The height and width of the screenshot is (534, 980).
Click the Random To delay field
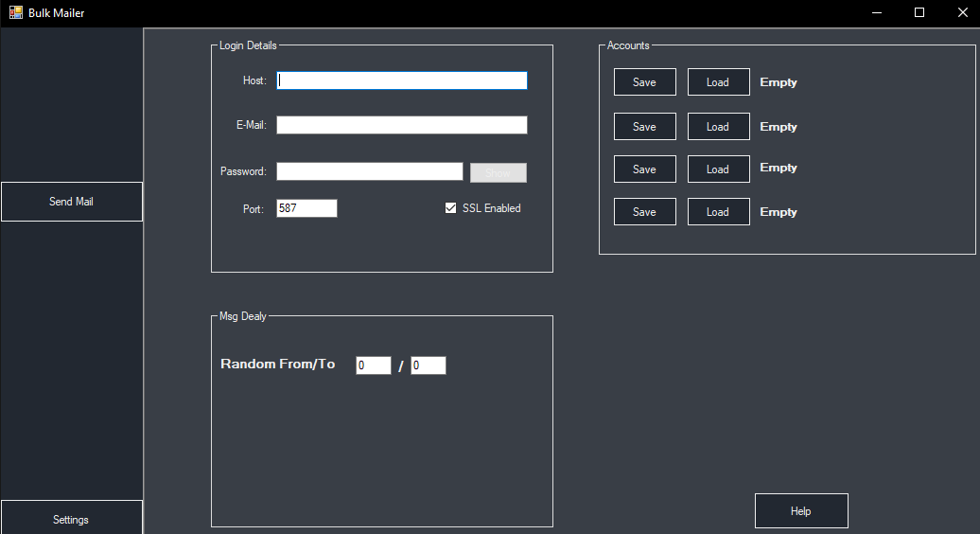coord(429,365)
